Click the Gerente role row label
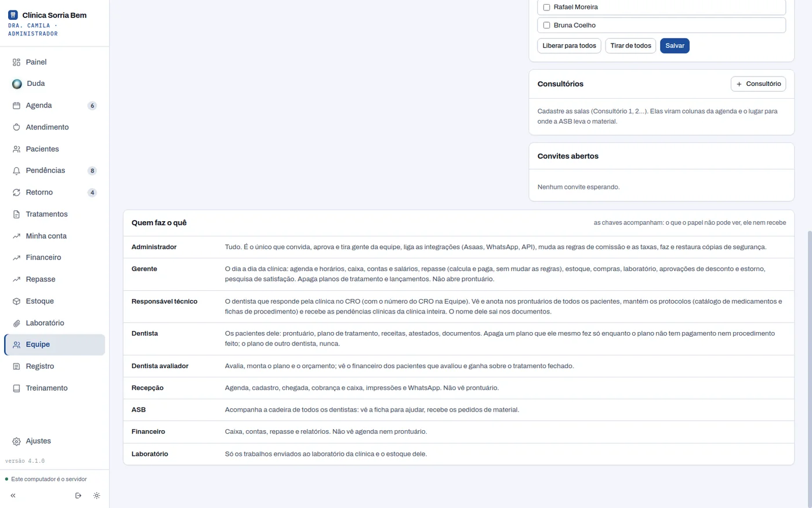The image size is (812, 508). tap(144, 269)
